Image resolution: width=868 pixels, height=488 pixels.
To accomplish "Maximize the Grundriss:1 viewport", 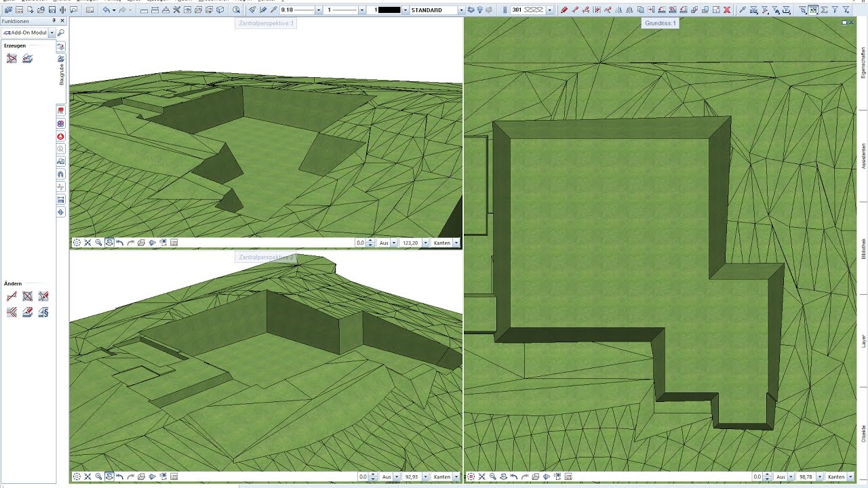I will [846, 22].
